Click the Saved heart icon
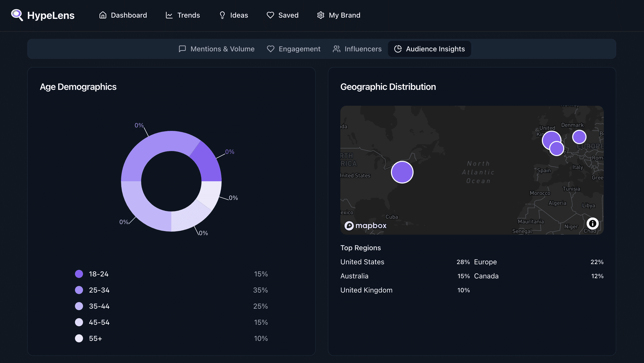The height and width of the screenshot is (363, 644). pyautogui.click(x=270, y=15)
